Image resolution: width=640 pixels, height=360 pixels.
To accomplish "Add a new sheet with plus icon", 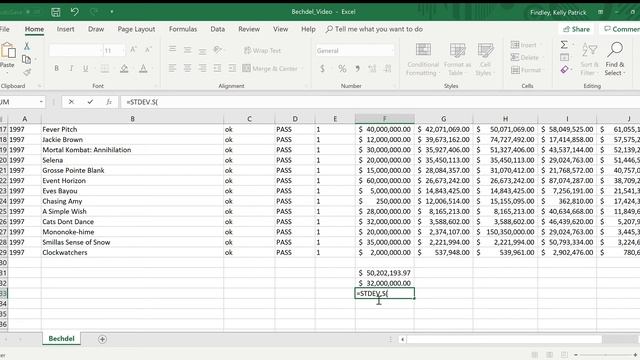I will pyautogui.click(x=102, y=339).
